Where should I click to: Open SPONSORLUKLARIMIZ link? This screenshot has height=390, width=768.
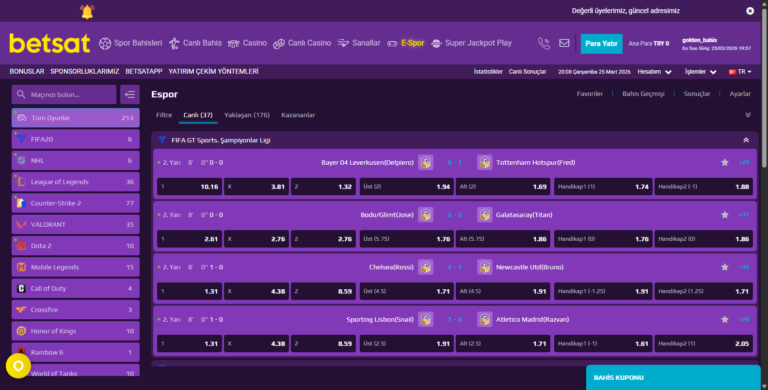(x=85, y=72)
